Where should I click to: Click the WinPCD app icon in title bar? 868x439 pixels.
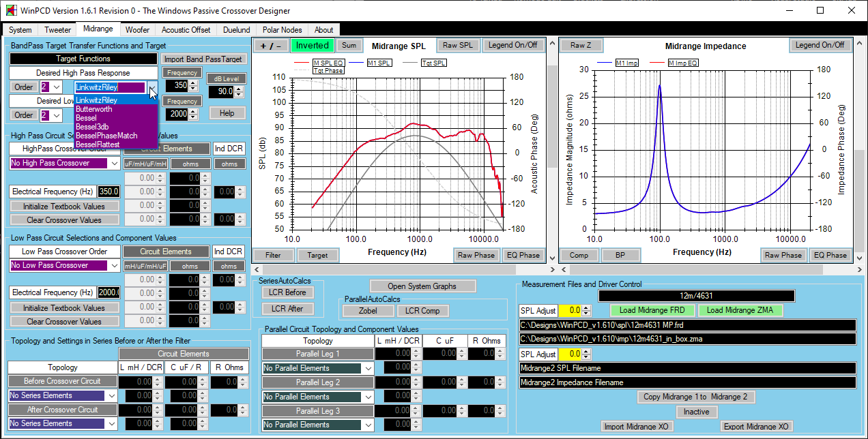[10, 11]
